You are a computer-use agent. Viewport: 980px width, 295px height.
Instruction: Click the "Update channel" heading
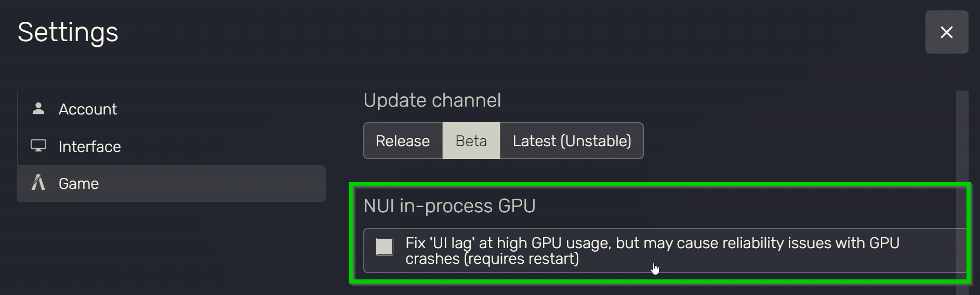[432, 100]
